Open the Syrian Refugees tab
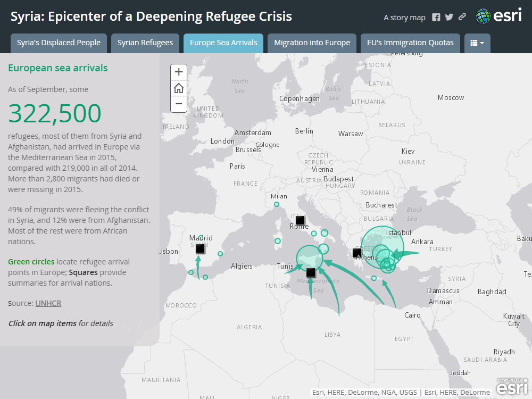The width and height of the screenshot is (532, 399). point(145,43)
